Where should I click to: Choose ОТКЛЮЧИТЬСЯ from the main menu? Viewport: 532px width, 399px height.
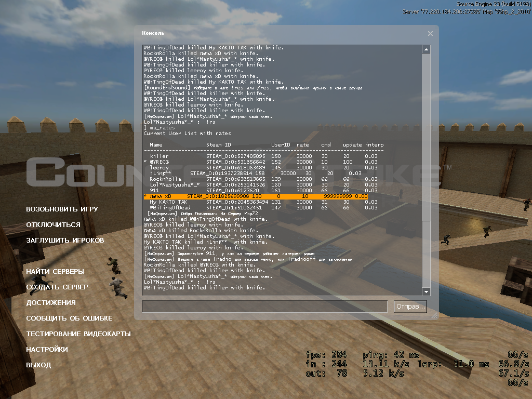(x=54, y=224)
